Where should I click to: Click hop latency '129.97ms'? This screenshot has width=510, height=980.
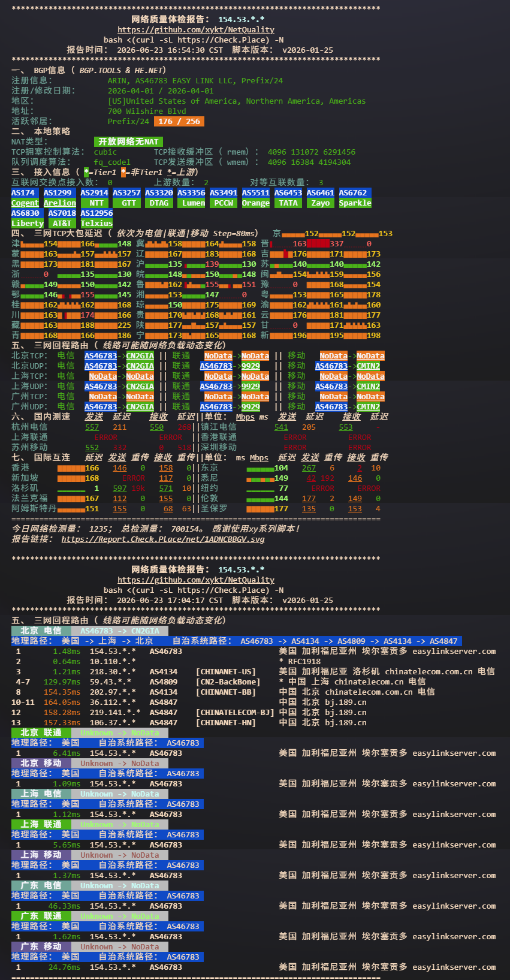coord(62,682)
